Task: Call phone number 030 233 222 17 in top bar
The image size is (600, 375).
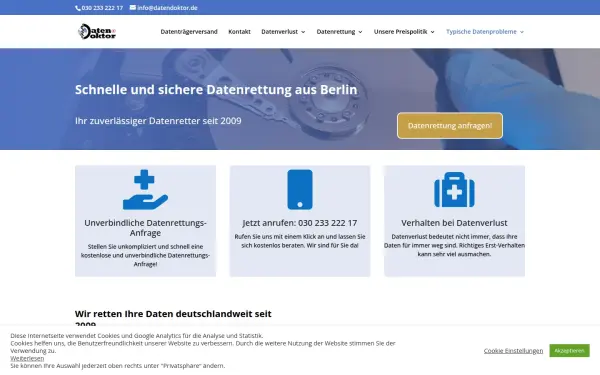Action: [102, 8]
